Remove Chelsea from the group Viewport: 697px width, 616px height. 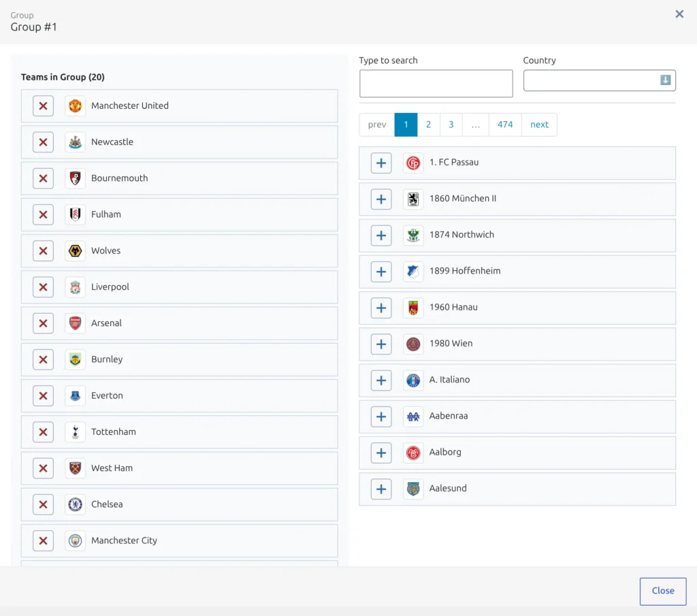(x=43, y=504)
